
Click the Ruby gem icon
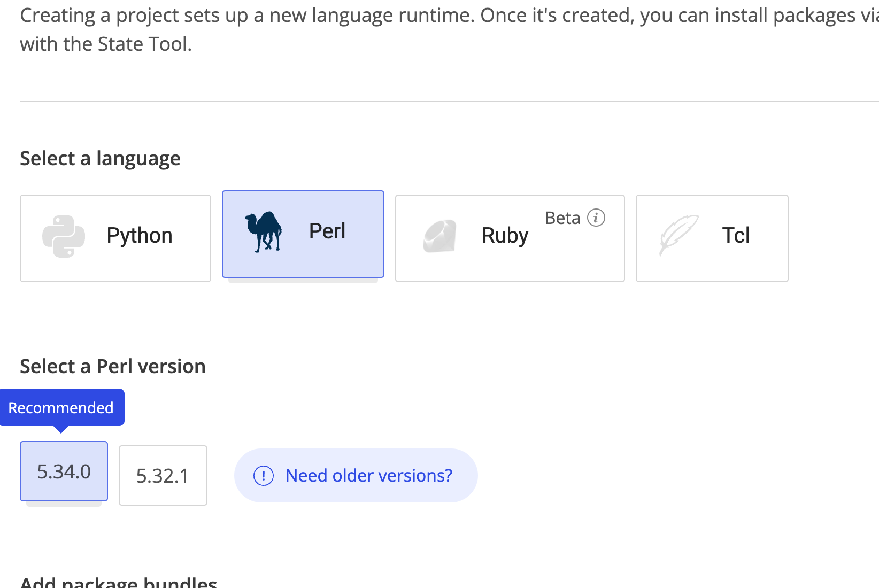click(x=439, y=236)
